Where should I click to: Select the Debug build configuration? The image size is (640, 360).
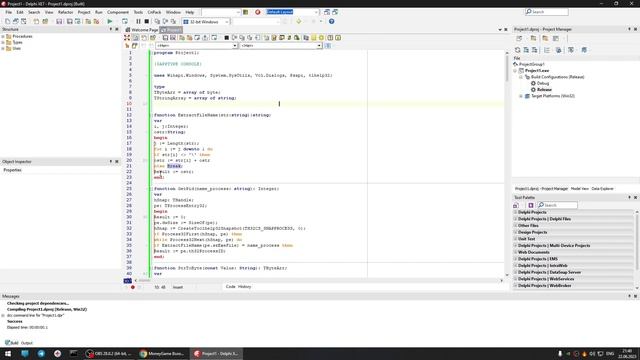point(543,83)
